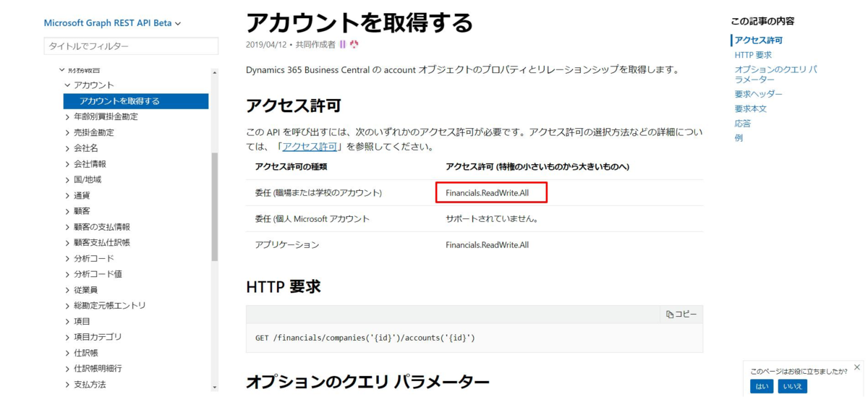Open the 支払方法 tree item
Screen dimensions: 868x397
pyautogui.click(x=90, y=385)
